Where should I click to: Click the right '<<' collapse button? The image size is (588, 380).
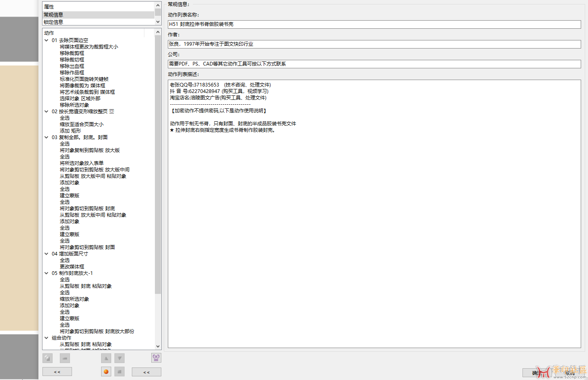[146, 372]
